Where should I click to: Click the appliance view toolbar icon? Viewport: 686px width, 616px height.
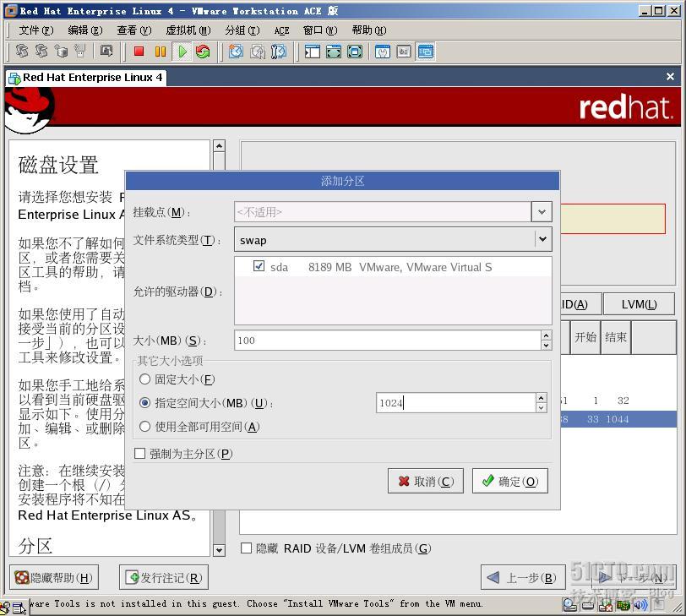(403, 52)
